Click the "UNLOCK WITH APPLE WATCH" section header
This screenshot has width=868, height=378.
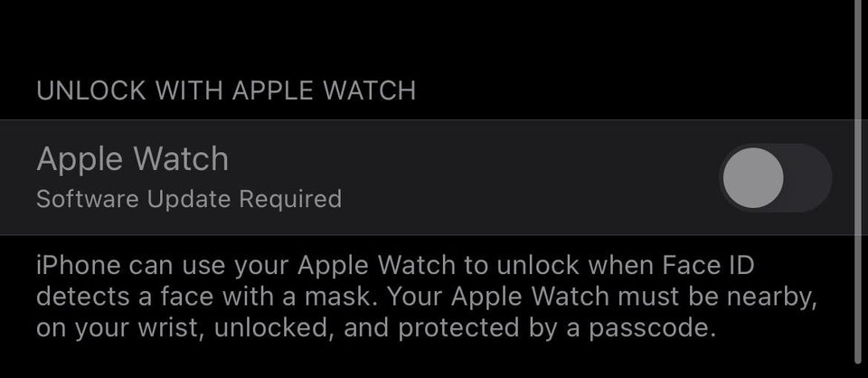point(226,90)
